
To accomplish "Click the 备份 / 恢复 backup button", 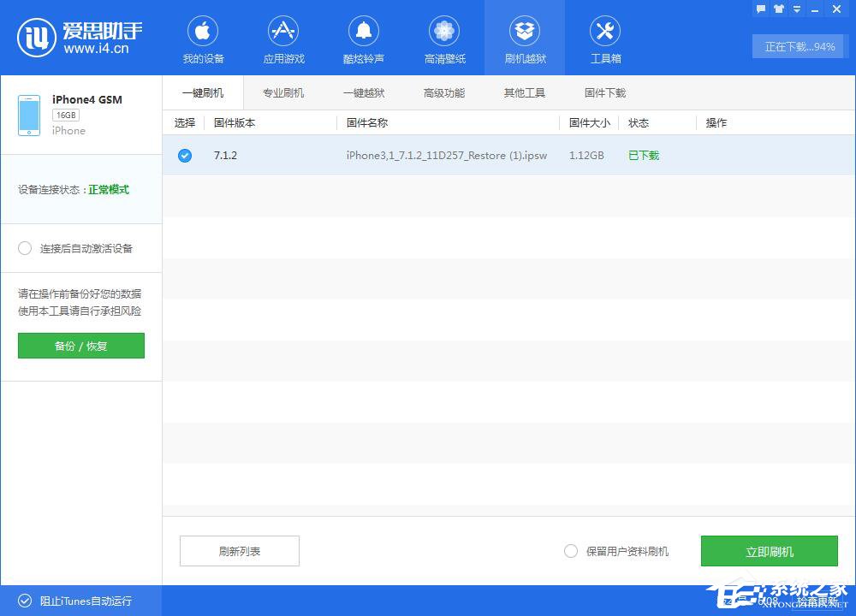I will click(x=80, y=346).
